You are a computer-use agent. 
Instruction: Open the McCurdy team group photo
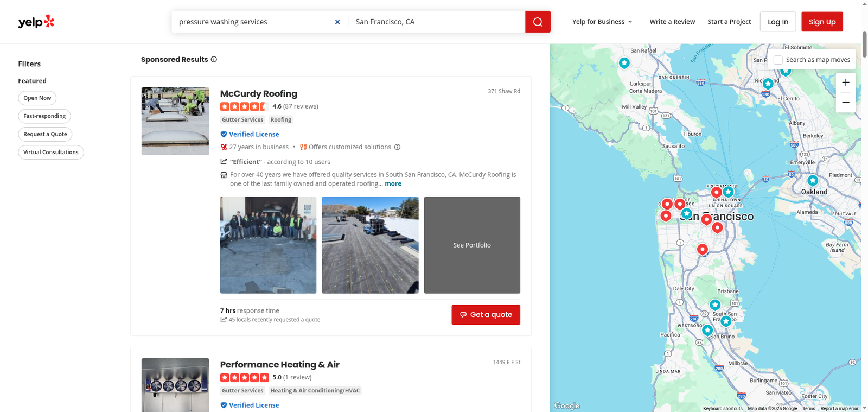coord(268,245)
